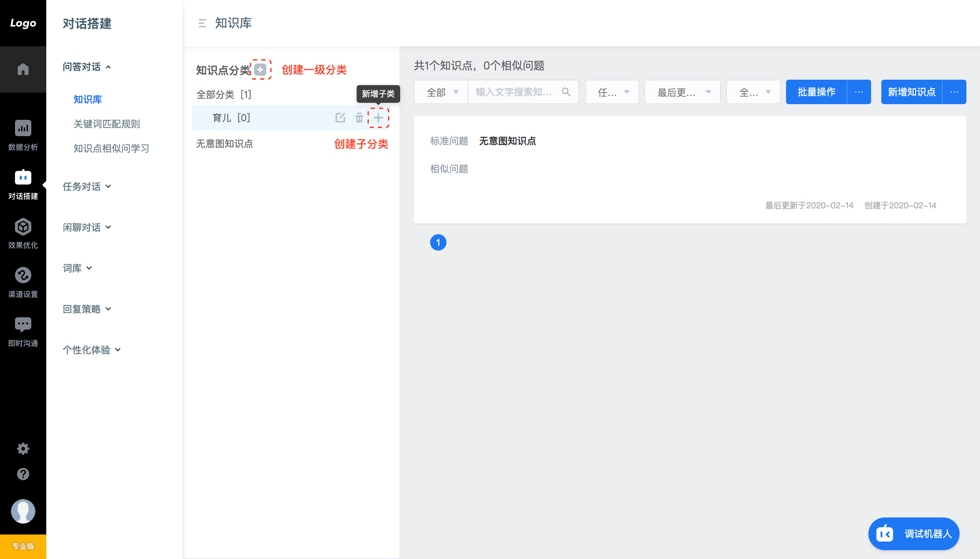The width and height of the screenshot is (980, 559).
Task: Expand the 词库 menu section
Action: [77, 268]
